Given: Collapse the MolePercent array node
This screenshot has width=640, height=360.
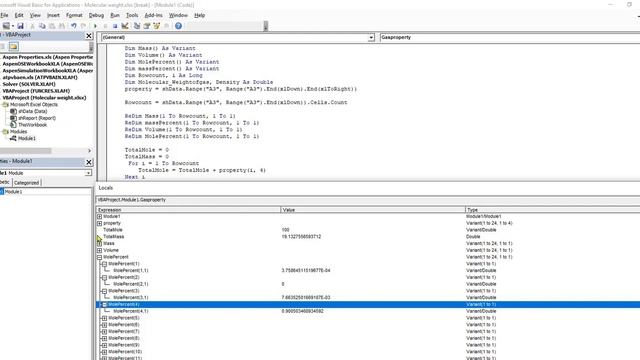Looking at the screenshot, I should click(100, 257).
